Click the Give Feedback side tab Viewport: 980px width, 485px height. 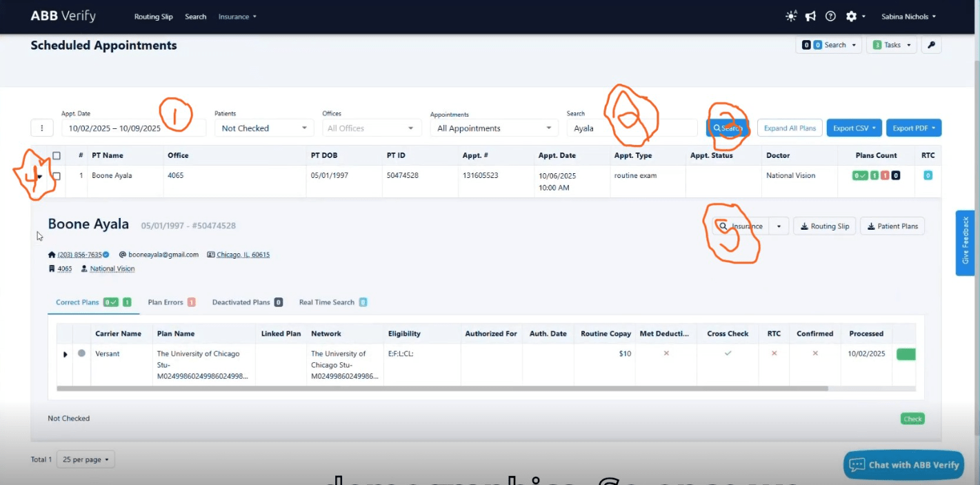[965, 243]
